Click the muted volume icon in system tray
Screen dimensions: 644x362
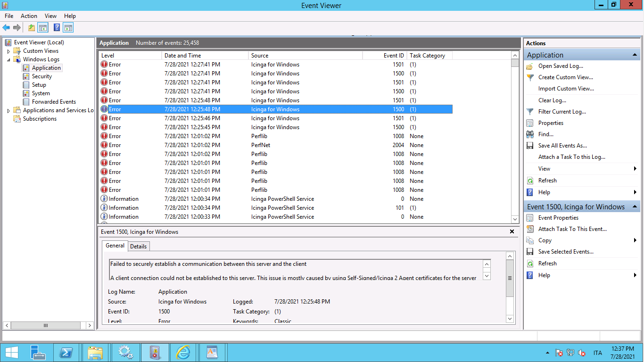(x=582, y=352)
